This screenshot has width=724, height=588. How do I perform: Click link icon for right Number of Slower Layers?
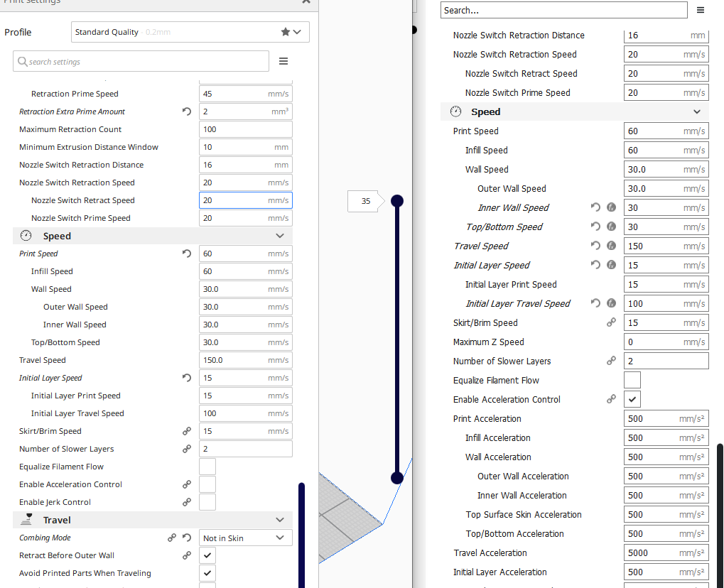611,361
